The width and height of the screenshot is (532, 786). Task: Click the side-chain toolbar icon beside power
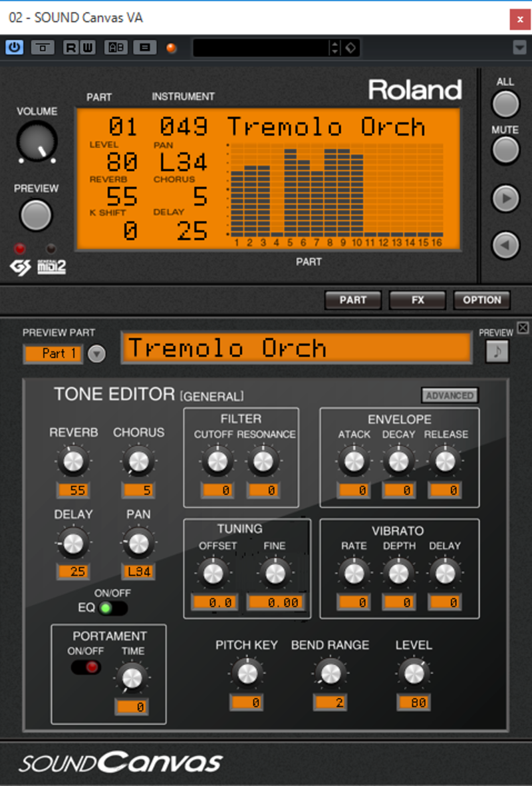pyautogui.click(x=43, y=48)
